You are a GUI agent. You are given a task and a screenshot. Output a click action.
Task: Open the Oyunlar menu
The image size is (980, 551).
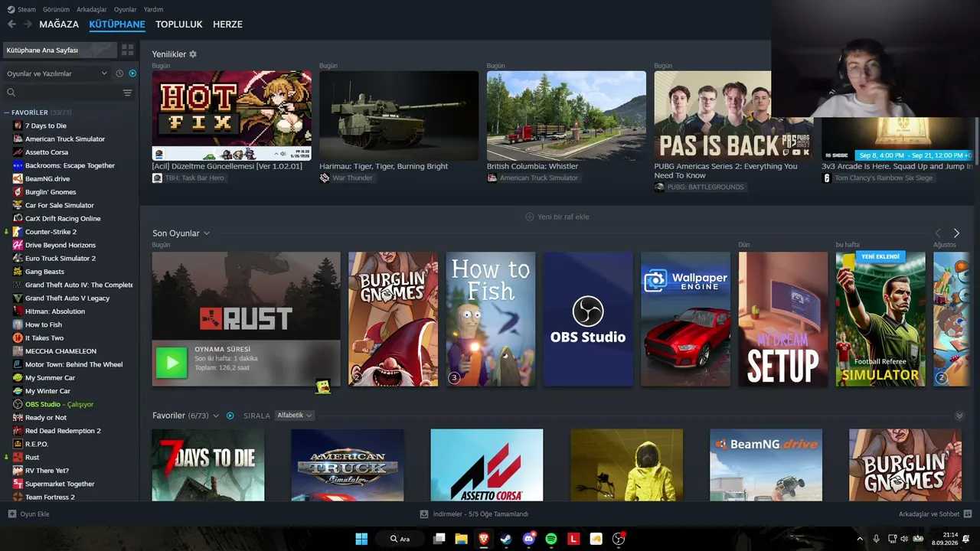point(126,9)
